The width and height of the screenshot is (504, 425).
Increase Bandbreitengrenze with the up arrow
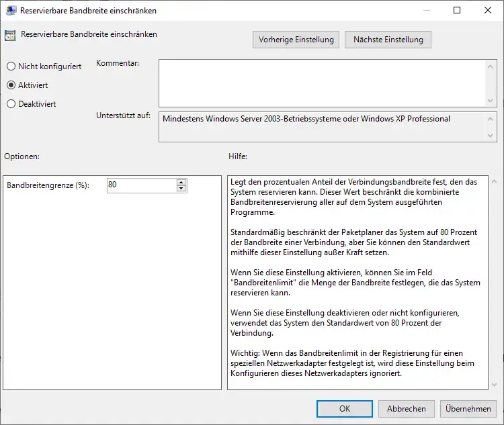tap(181, 182)
